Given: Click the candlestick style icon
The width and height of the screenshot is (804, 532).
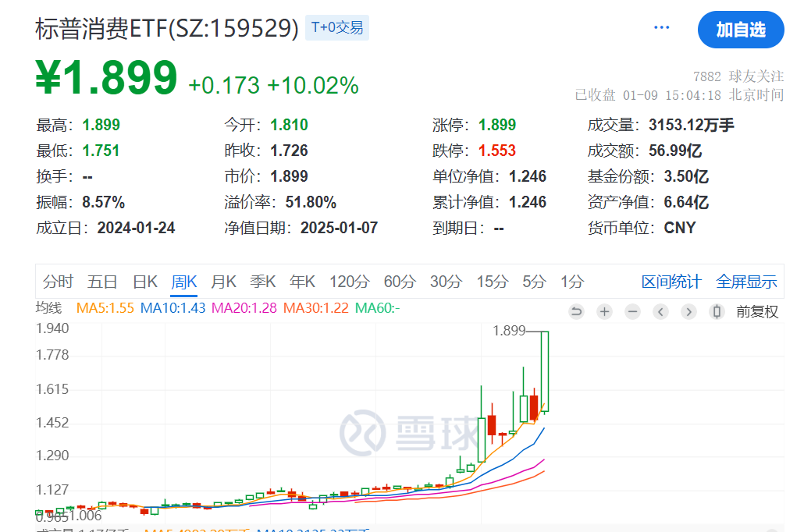Looking at the screenshot, I should click(717, 311).
